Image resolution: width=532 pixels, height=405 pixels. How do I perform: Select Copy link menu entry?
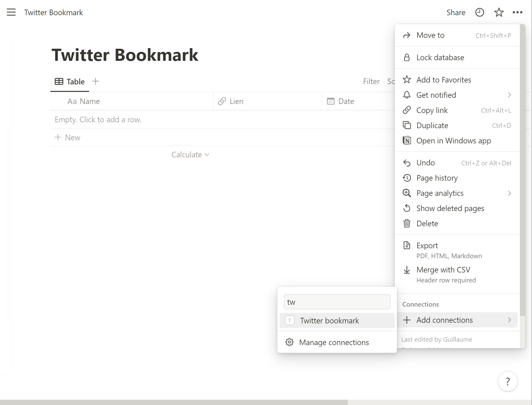point(457,110)
